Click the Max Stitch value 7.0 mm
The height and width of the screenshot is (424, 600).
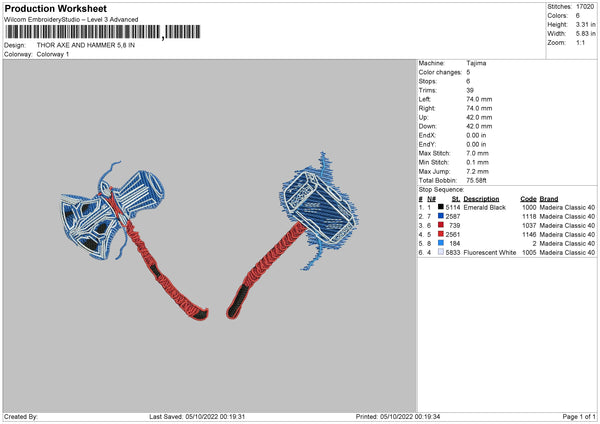(x=477, y=153)
